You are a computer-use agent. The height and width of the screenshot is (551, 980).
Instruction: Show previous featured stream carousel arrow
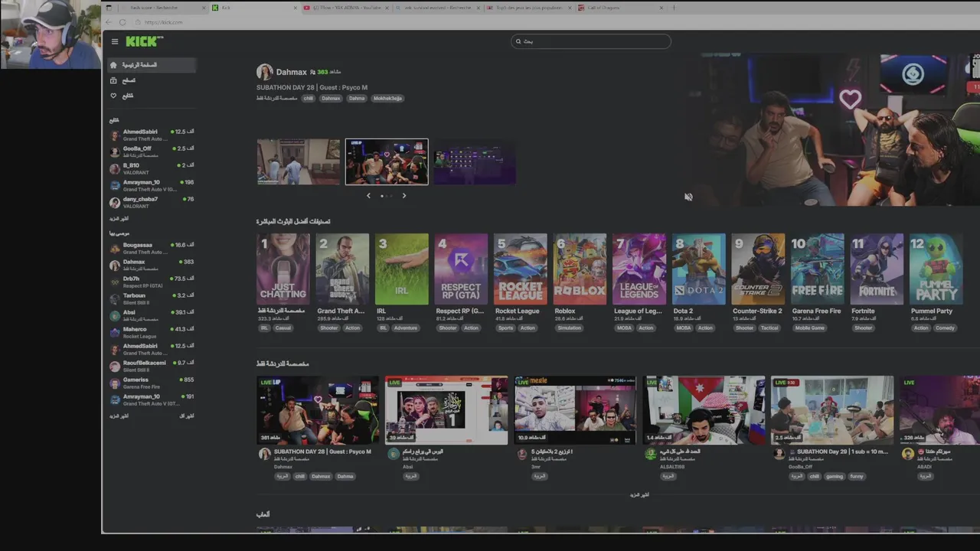coord(368,196)
